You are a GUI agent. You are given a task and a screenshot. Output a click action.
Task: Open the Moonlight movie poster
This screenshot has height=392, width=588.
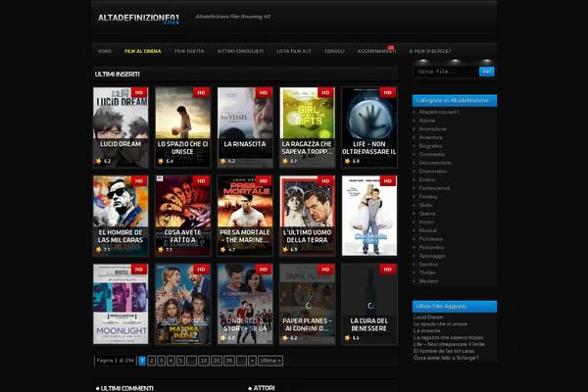[121, 304]
